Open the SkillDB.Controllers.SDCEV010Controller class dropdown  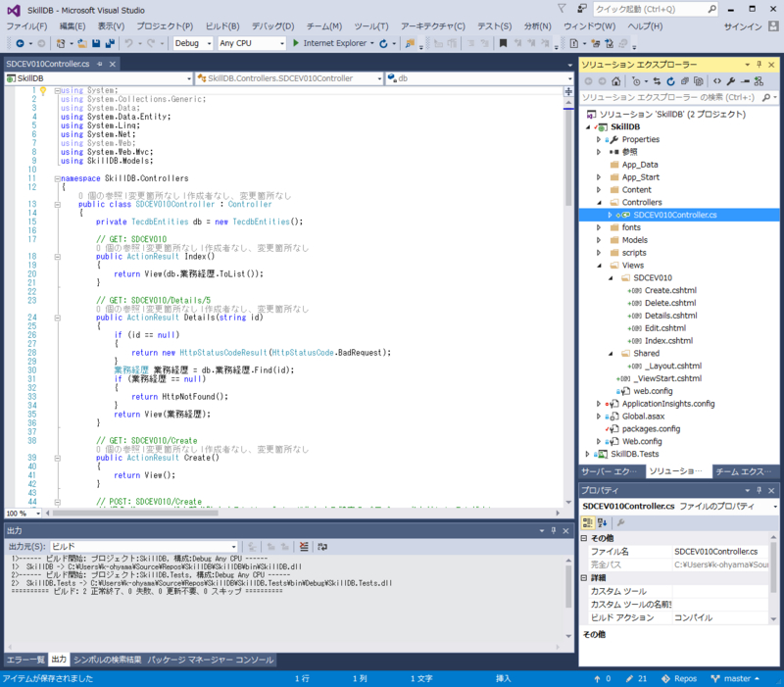[289, 78]
